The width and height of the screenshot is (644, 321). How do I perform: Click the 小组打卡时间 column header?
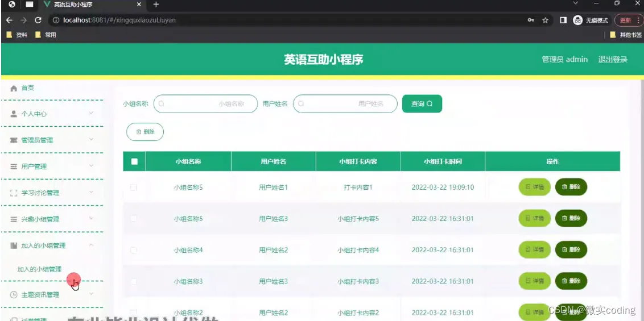tap(443, 161)
